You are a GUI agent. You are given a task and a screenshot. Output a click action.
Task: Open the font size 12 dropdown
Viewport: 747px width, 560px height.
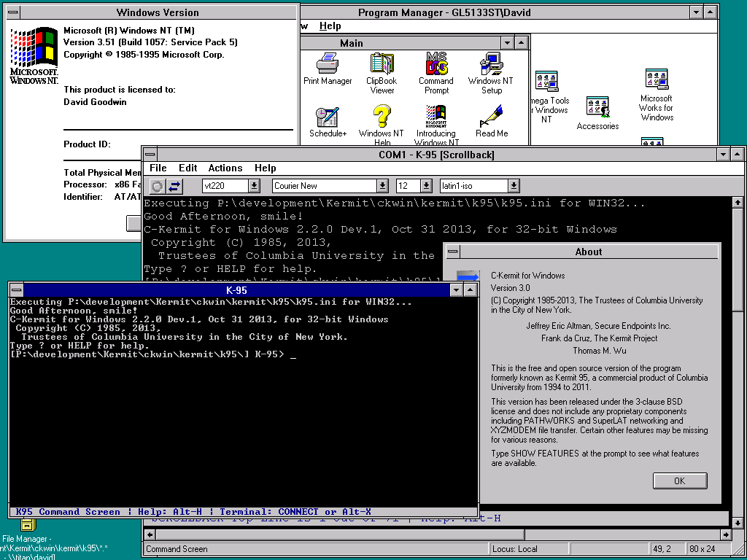[x=426, y=186]
